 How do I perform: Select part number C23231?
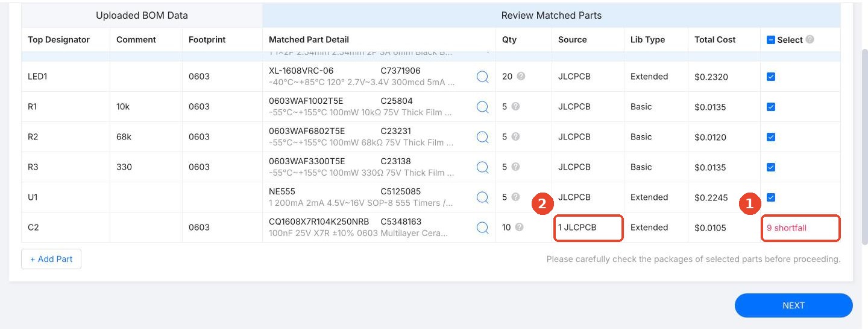tap(396, 131)
